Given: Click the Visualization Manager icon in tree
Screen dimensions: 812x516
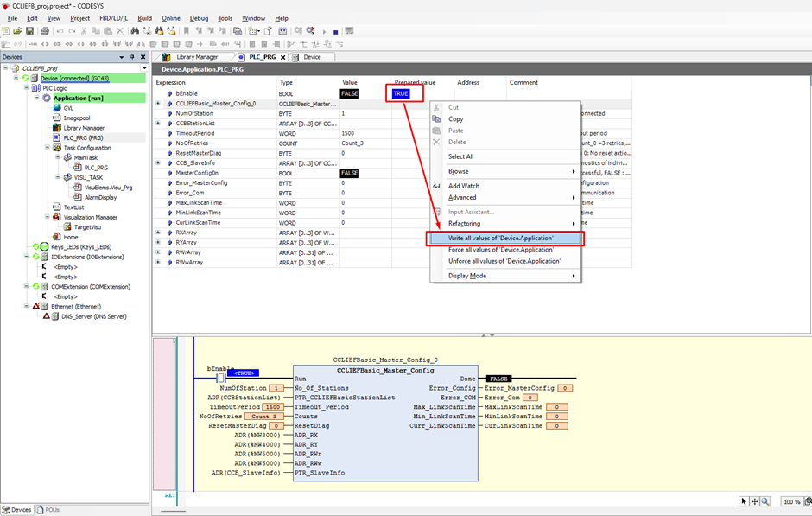Looking at the screenshot, I should [57, 217].
